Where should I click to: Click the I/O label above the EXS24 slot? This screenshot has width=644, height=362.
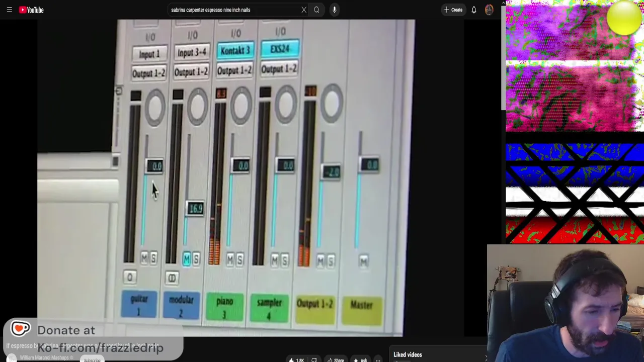click(x=280, y=32)
